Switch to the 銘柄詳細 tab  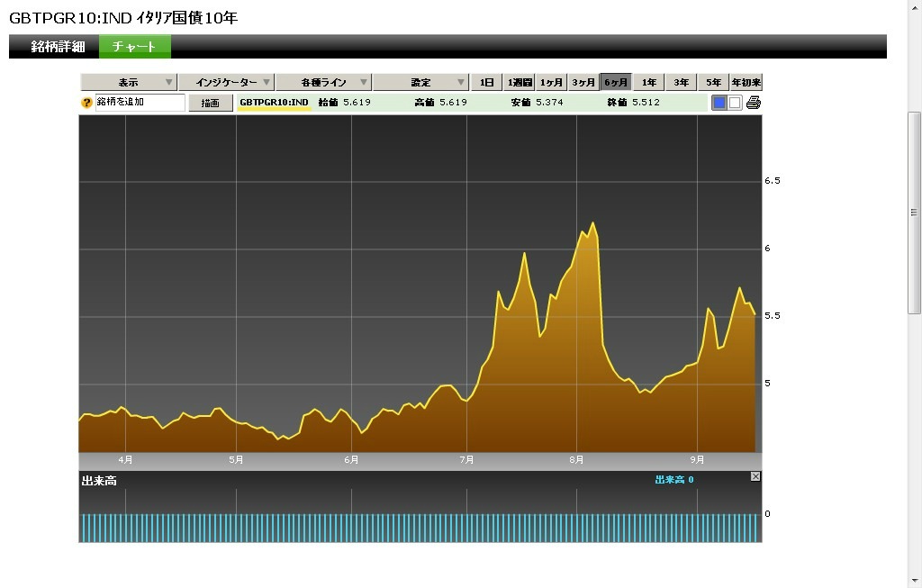(x=58, y=47)
